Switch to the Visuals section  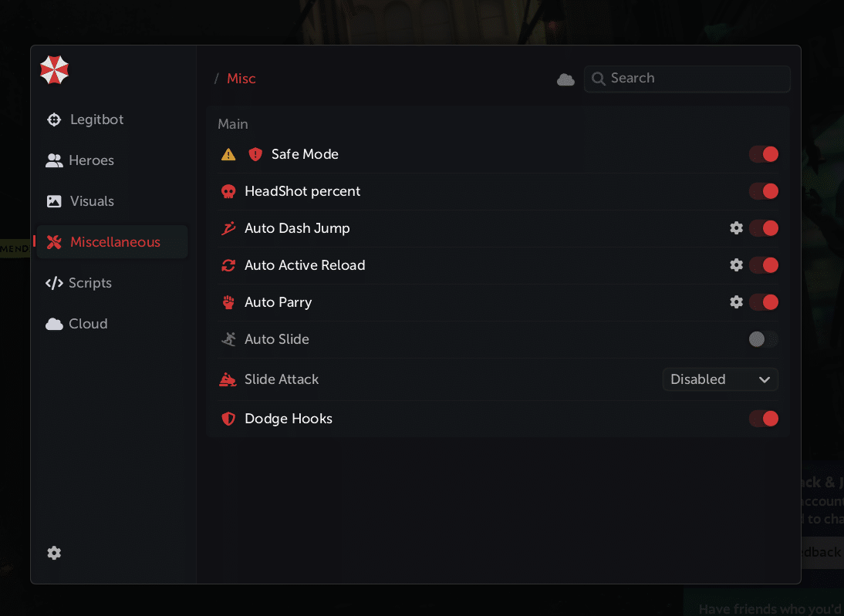[x=92, y=201]
